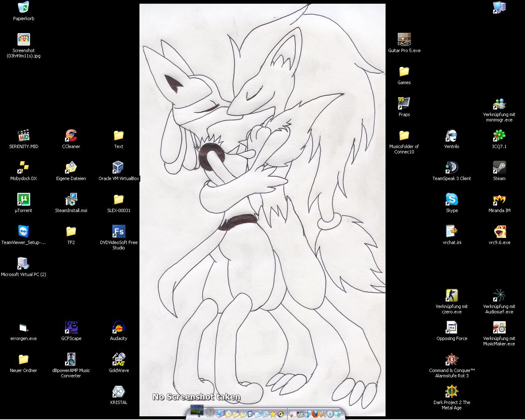Open the TF2 folder

(71, 231)
